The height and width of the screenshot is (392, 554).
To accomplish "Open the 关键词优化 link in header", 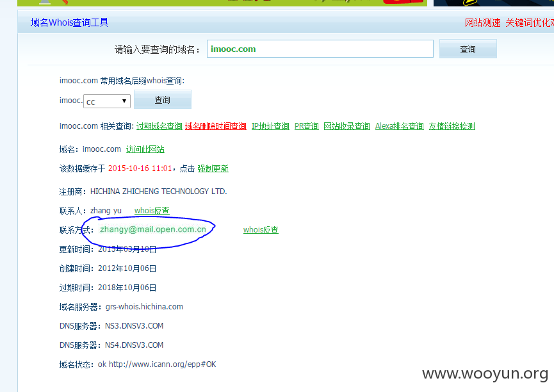I will [x=529, y=22].
